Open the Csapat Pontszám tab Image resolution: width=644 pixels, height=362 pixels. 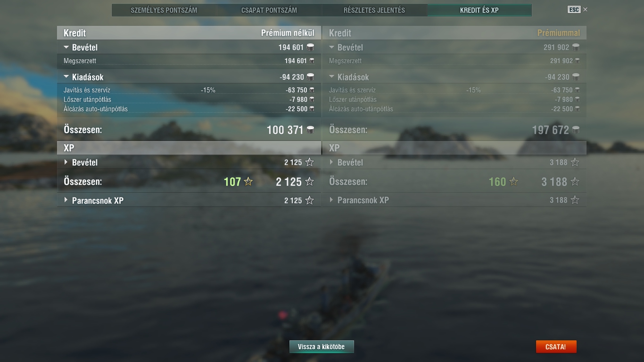point(269,10)
